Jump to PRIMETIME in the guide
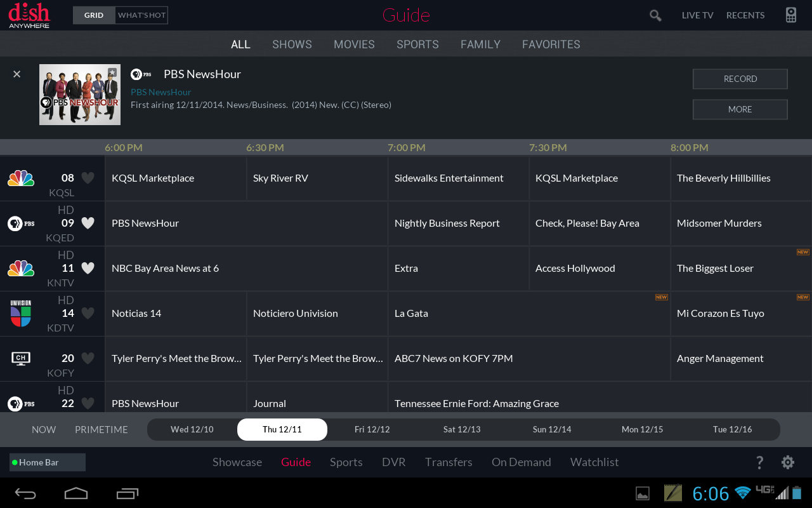Viewport: 812px width, 508px height. [x=101, y=430]
